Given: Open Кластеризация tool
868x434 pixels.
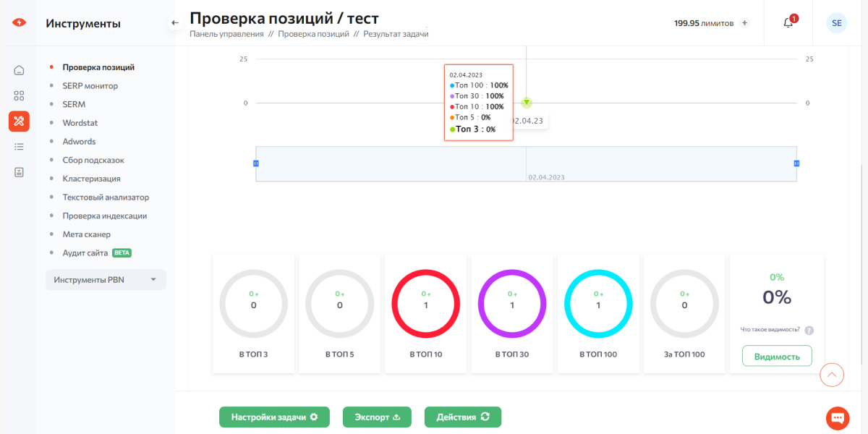Looking at the screenshot, I should click(91, 179).
